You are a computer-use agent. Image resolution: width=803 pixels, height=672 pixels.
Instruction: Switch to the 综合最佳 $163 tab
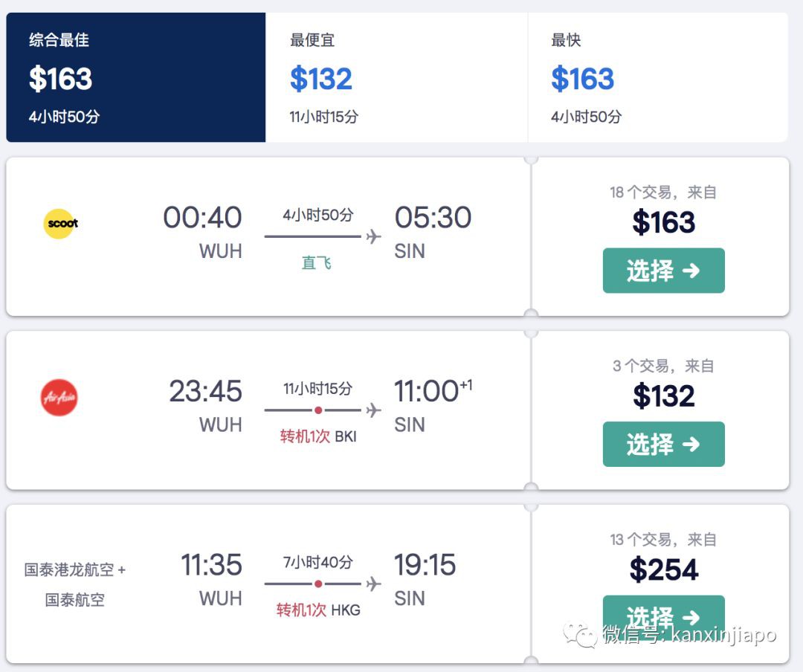(x=135, y=77)
